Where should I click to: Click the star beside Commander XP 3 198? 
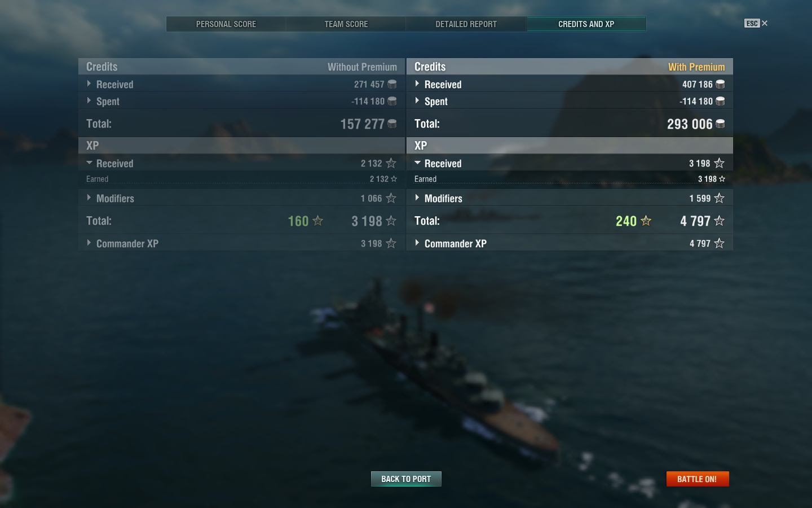click(x=391, y=243)
